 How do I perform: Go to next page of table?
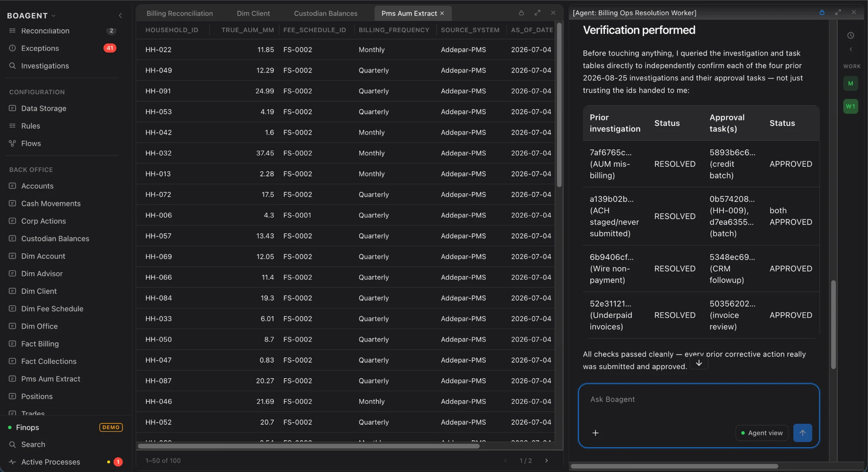tap(546, 461)
